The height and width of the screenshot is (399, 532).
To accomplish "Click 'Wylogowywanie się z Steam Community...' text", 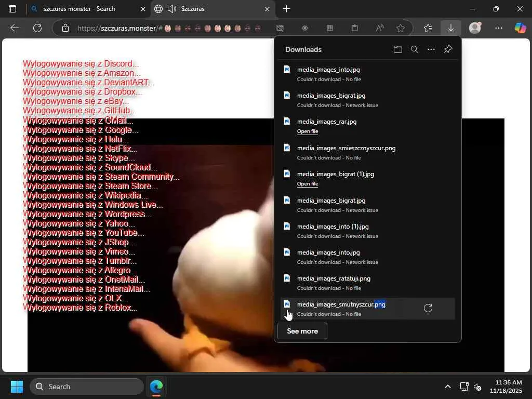I will (x=101, y=177).
